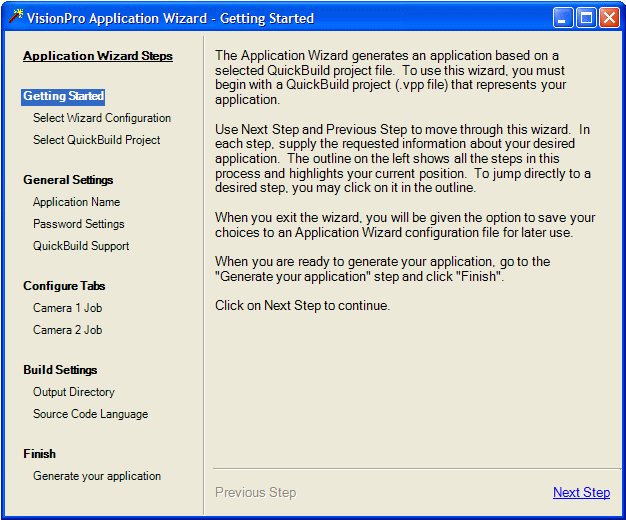The width and height of the screenshot is (626, 520).
Task: Go to Source Code Language step
Action: coord(91,414)
